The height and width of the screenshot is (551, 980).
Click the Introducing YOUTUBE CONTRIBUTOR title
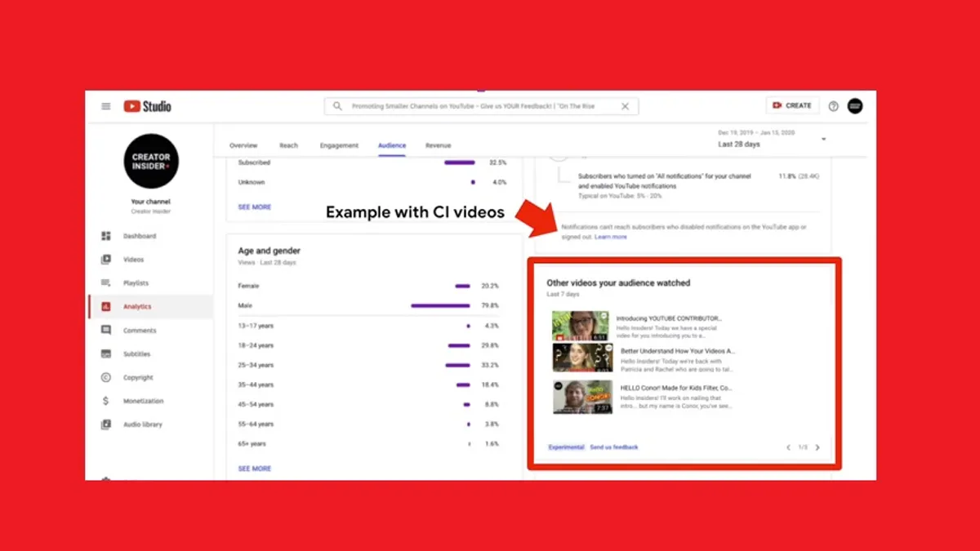[669, 318]
